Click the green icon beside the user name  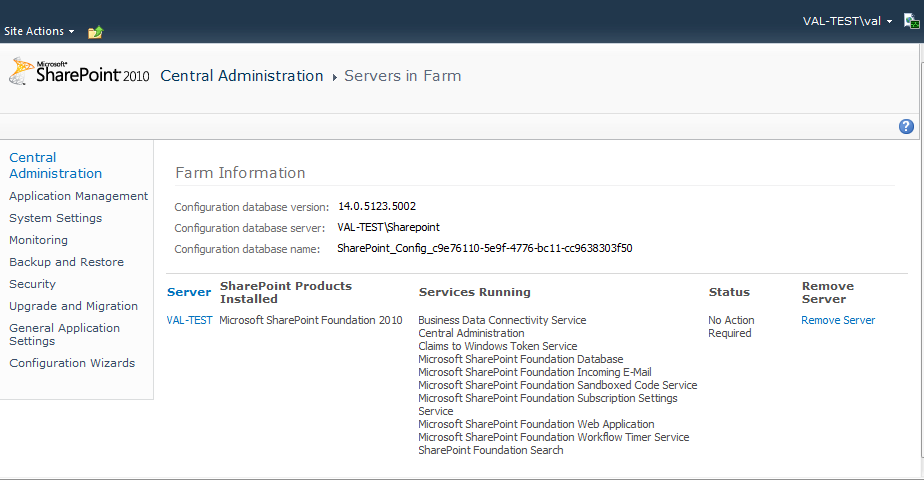coord(912,21)
